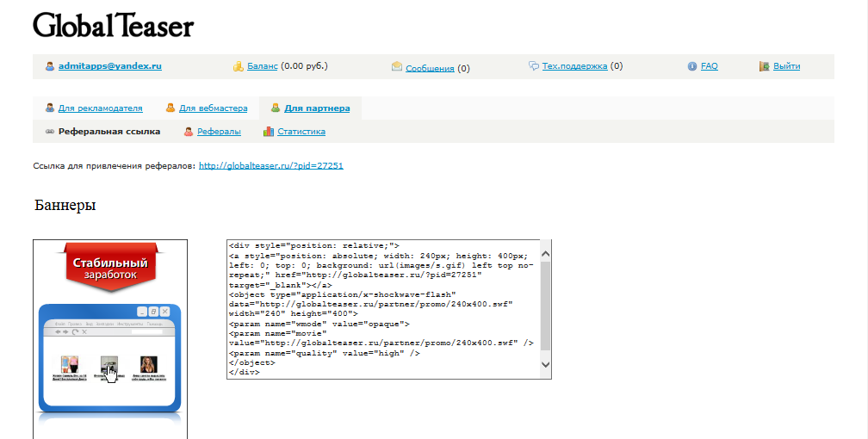Viewport: 868px width, 439px height.
Task: Open the Тех.поддержка link
Action: (x=574, y=66)
